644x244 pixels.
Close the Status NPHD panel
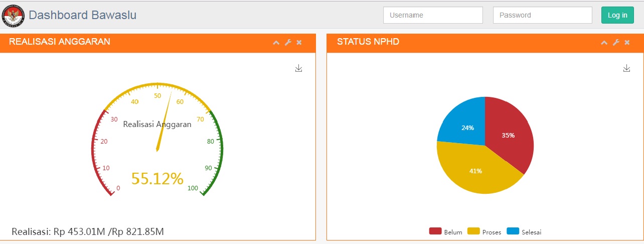pyautogui.click(x=627, y=43)
